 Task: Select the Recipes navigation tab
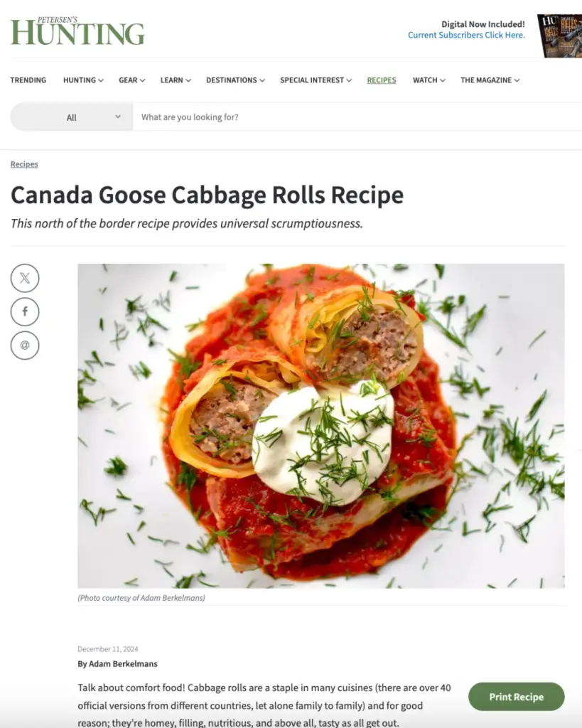click(x=382, y=80)
